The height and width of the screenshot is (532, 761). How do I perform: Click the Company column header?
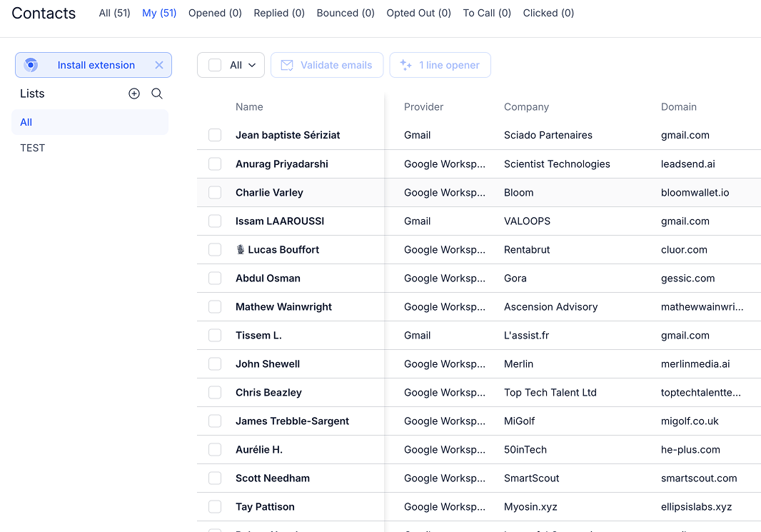click(x=526, y=107)
